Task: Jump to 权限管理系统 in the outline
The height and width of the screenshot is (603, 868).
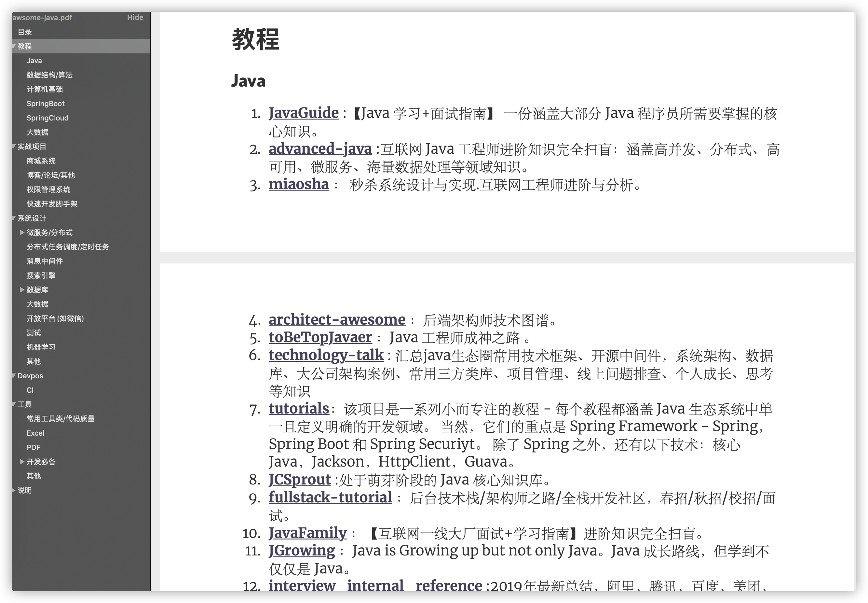Action: click(x=48, y=190)
